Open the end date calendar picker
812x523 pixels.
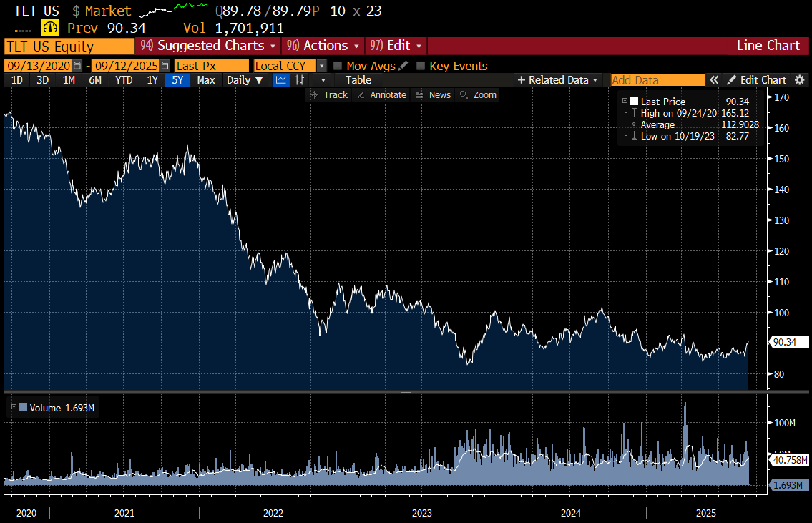click(x=165, y=66)
